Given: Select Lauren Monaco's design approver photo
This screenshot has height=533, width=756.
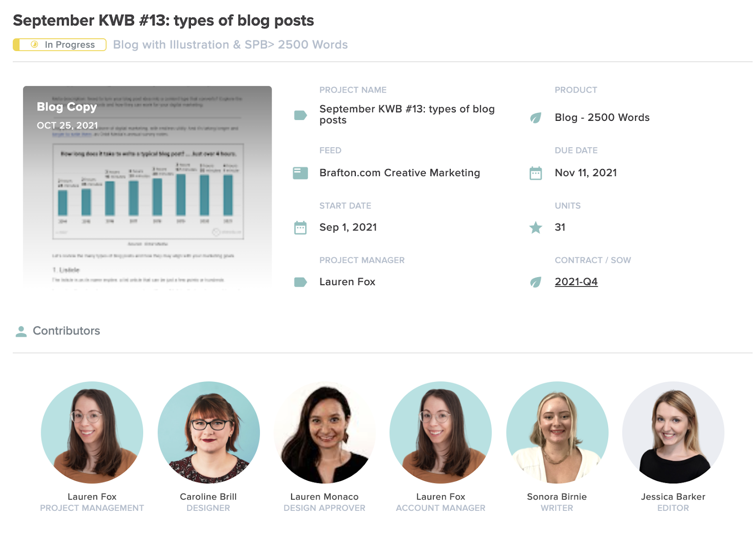Looking at the screenshot, I should pyautogui.click(x=325, y=432).
